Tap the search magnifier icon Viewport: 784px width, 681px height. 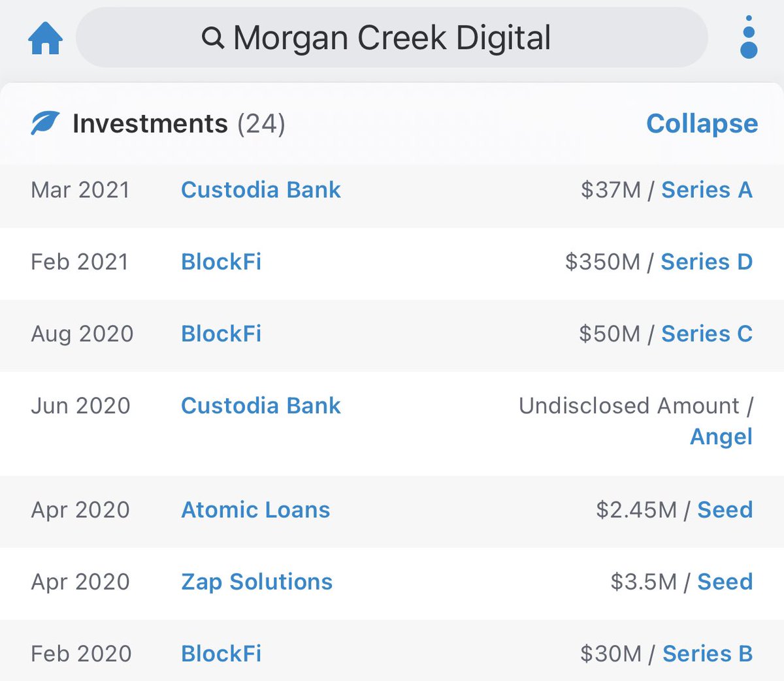213,38
